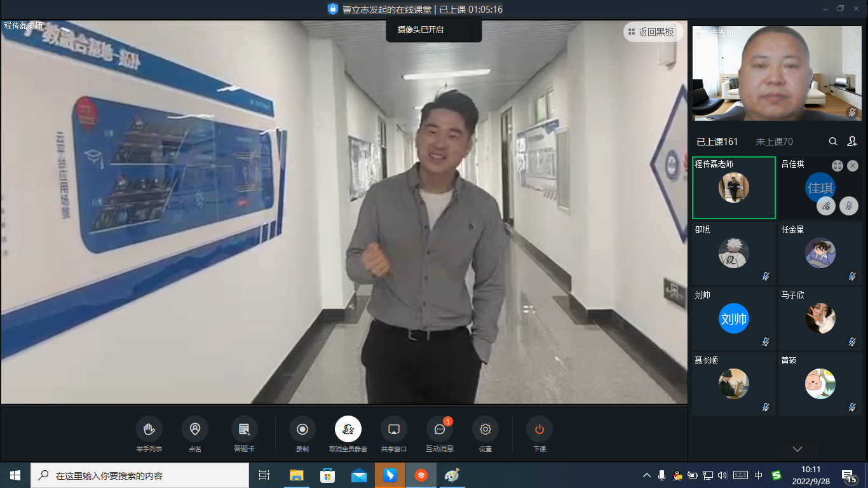Toggle mute-all (取消全员静音) button
Image resolution: width=868 pixels, height=488 pixels.
(348, 430)
